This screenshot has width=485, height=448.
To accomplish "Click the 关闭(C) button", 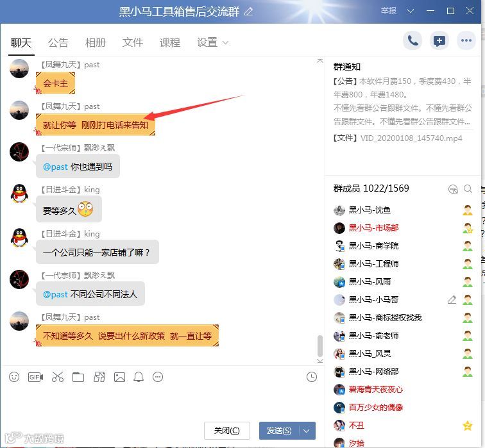I will click(226, 431).
